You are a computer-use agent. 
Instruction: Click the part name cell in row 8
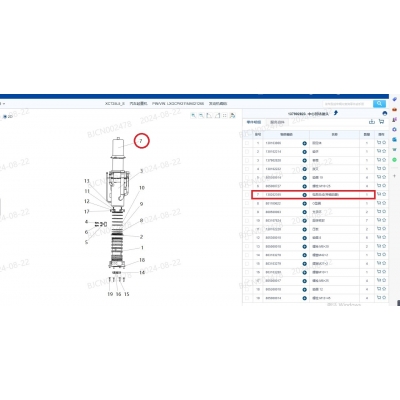pos(334,203)
